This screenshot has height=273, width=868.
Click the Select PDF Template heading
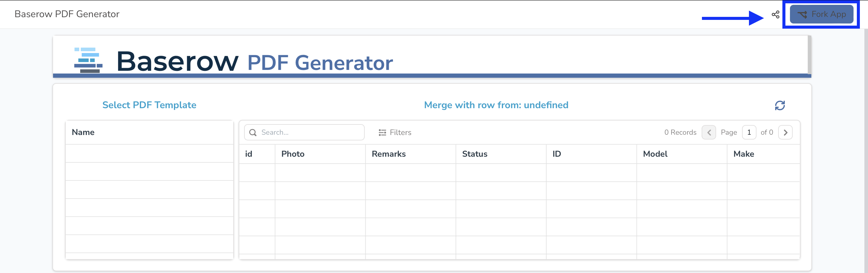click(149, 105)
